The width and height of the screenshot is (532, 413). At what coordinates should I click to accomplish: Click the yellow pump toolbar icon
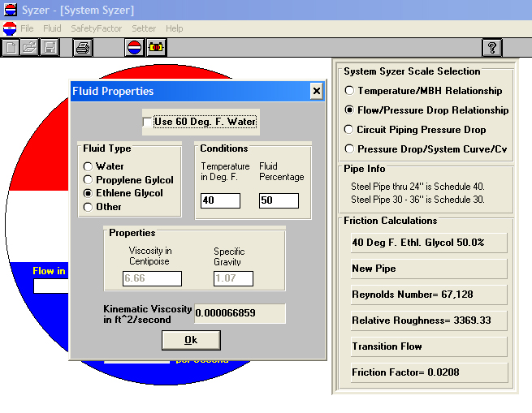pos(156,48)
